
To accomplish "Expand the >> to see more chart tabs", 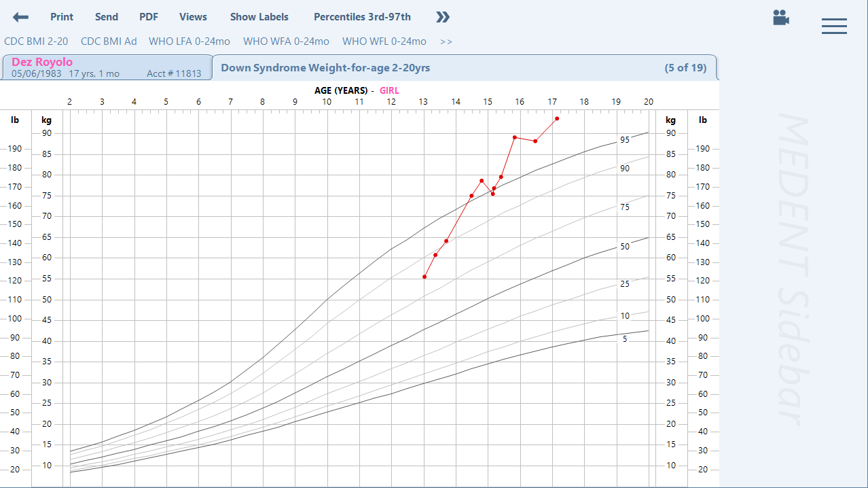I will [x=446, y=41].
